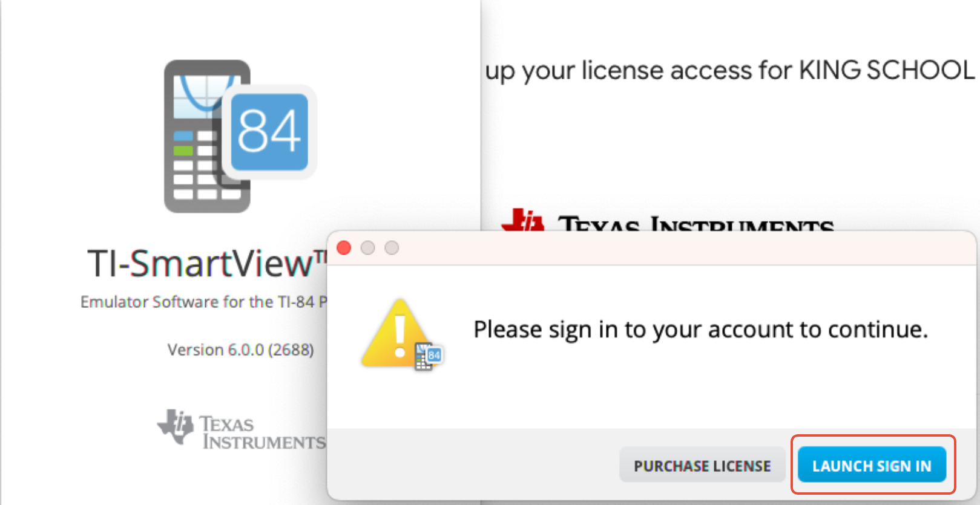980x505 pixels.
Task: Open the PURCHASE LICENSE option
Action: pyautogui.click(x=702, y=465)
